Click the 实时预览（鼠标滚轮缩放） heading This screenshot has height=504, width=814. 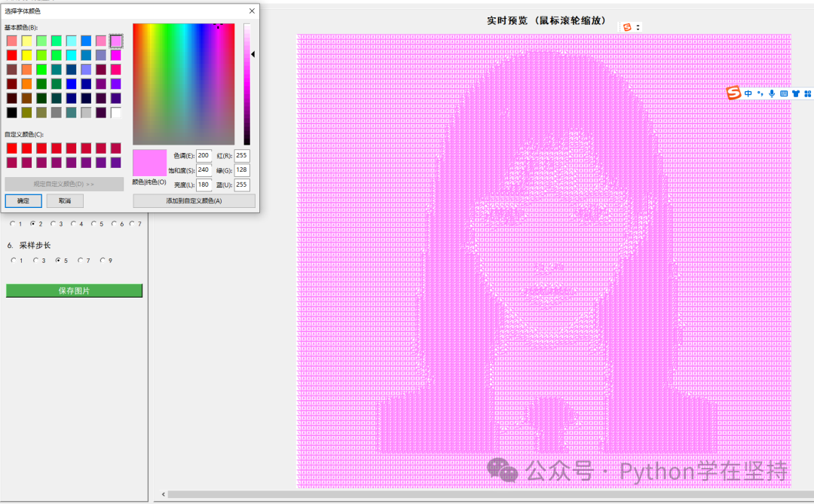[x=546, y=21]
